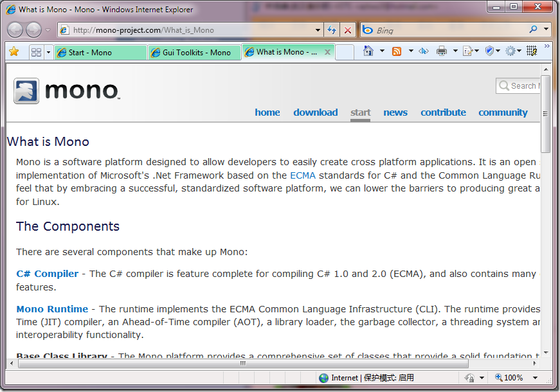The image size is (560, 392).
Task: Go forward with the browser Forward arrow
Action: [34, 30]
